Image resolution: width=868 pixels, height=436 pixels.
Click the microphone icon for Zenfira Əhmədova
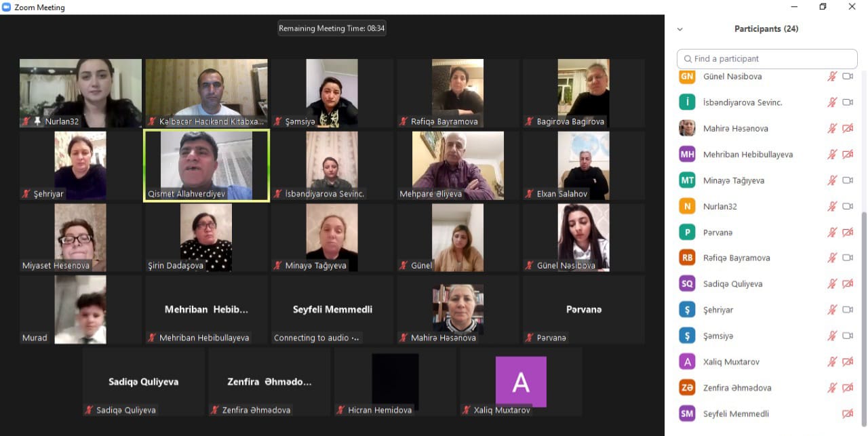click(832, 388)
